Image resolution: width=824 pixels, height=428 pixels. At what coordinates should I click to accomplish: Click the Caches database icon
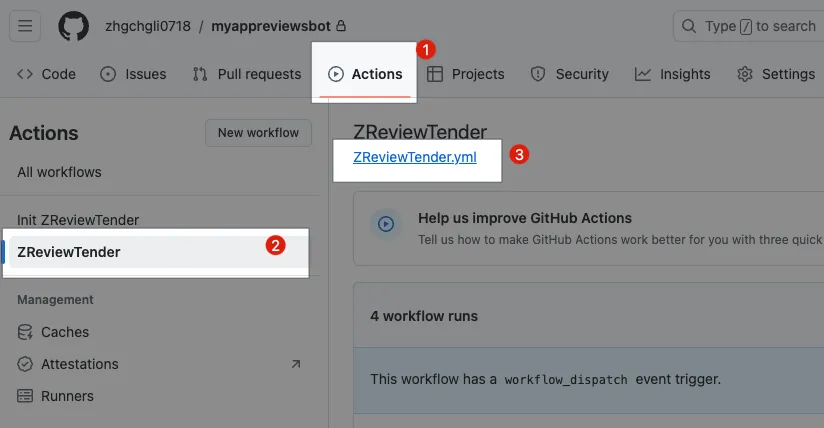point(25,332)
